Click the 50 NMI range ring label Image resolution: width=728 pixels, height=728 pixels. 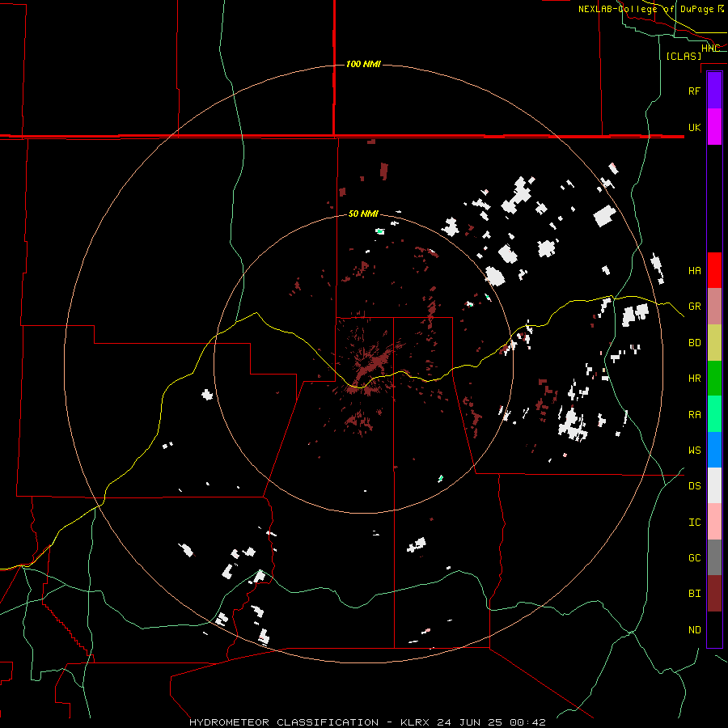pyautogui.click(x=363, y=214)
